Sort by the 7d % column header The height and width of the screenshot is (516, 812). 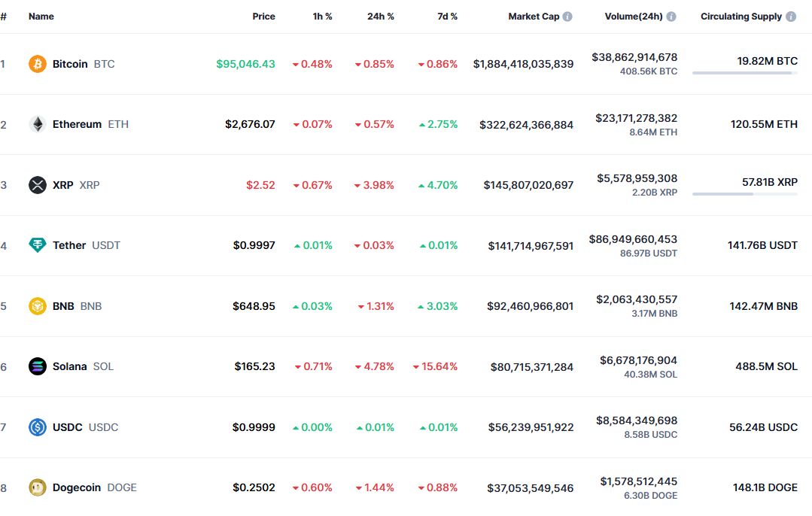point(447,17)
